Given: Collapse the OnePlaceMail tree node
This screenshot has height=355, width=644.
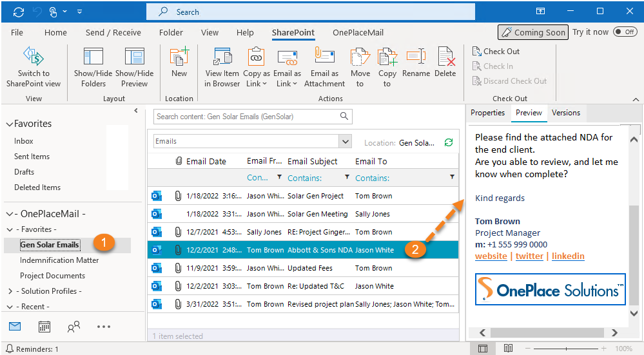Looking at the screenshot, I should 9,214.
